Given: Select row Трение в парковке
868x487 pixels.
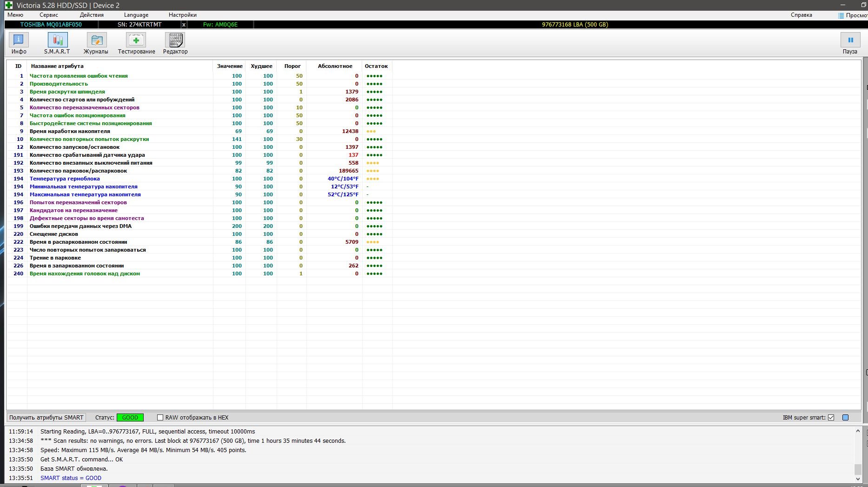Looking at the screenshot, I should point(200,258).
